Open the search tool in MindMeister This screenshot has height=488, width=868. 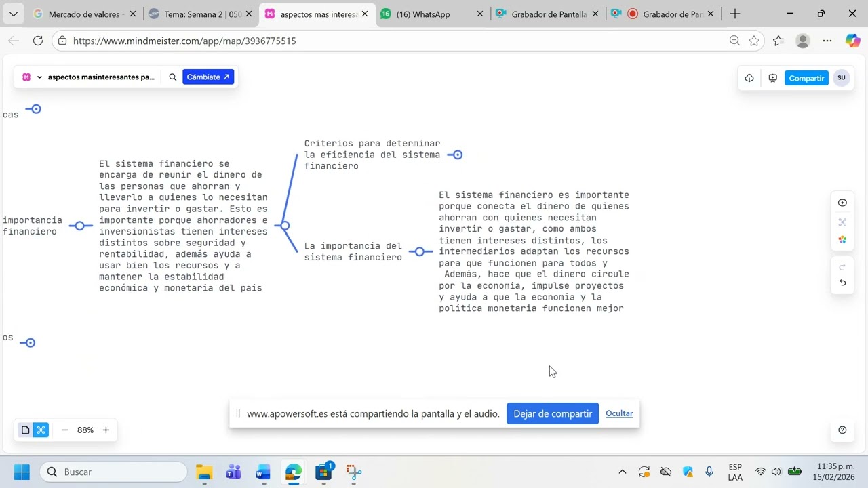tap(173, 77)
